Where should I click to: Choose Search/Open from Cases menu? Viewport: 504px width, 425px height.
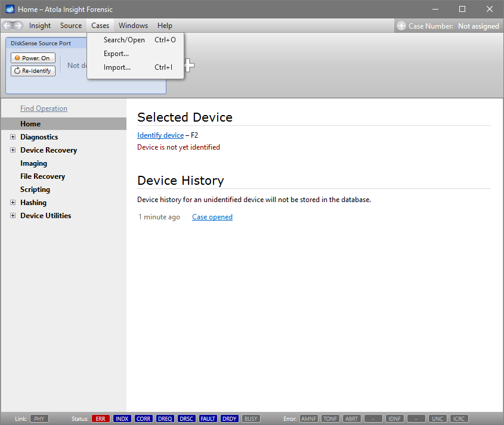(x=124, y=40)
